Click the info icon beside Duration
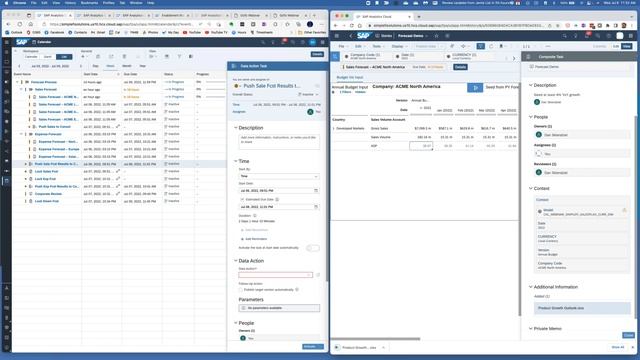Image resolution: width=640 pixels, height=360 pixels. pos(255,216)
